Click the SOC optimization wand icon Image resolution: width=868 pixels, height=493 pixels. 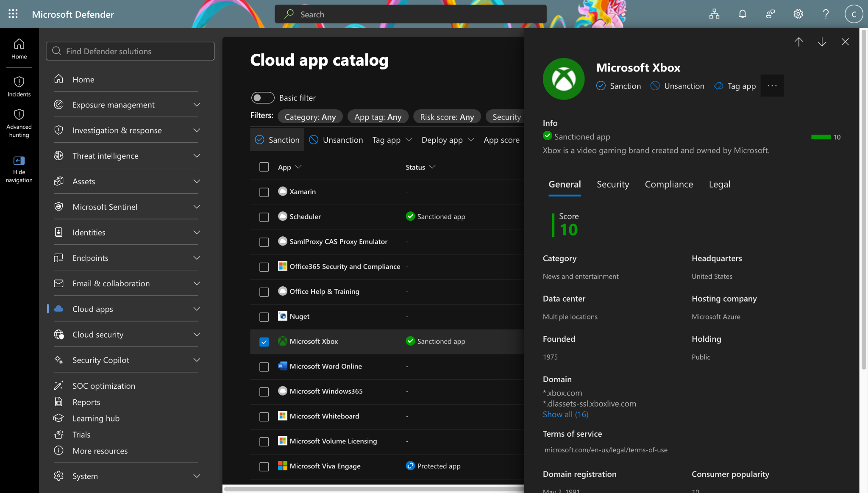click(58, 385)
